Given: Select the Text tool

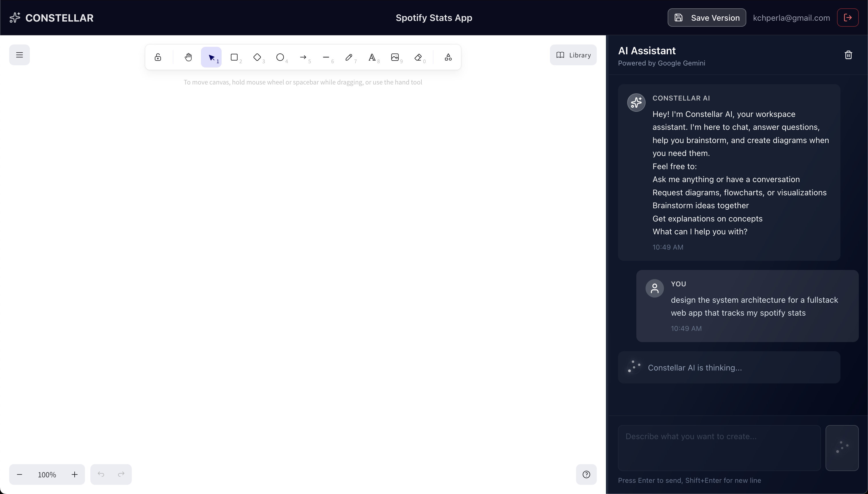Looking at the screenshot, I should click(372, 57).
